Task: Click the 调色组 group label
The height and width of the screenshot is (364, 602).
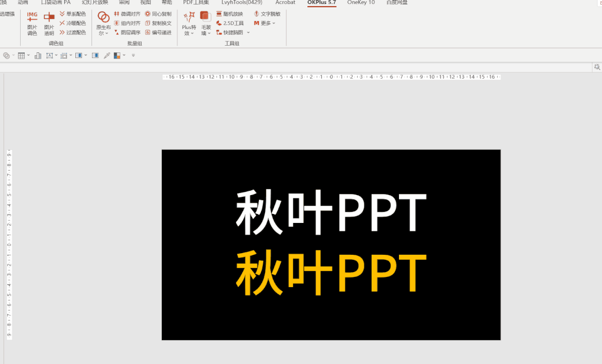Action: pyautogui.click(x=56, y=43)
